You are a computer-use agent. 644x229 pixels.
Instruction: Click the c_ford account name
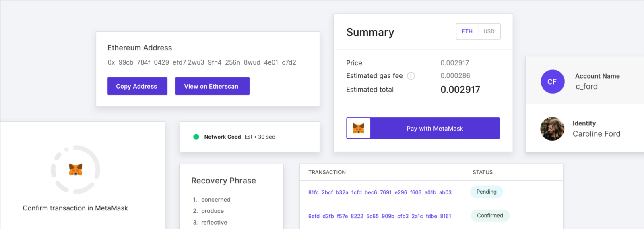(x=586, y=87)
